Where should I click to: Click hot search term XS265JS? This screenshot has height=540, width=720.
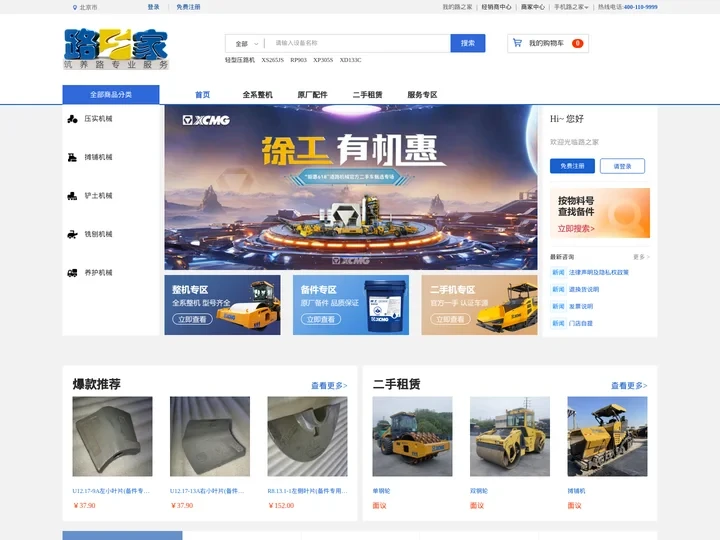pyautogui.click(x=273, y=60)
